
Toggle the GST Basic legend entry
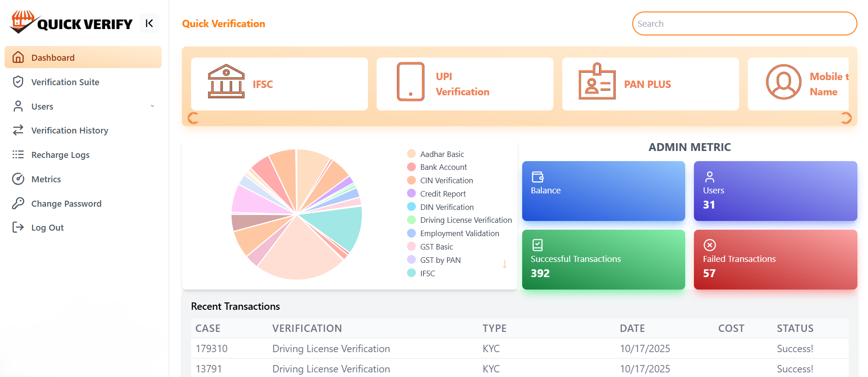436,247
